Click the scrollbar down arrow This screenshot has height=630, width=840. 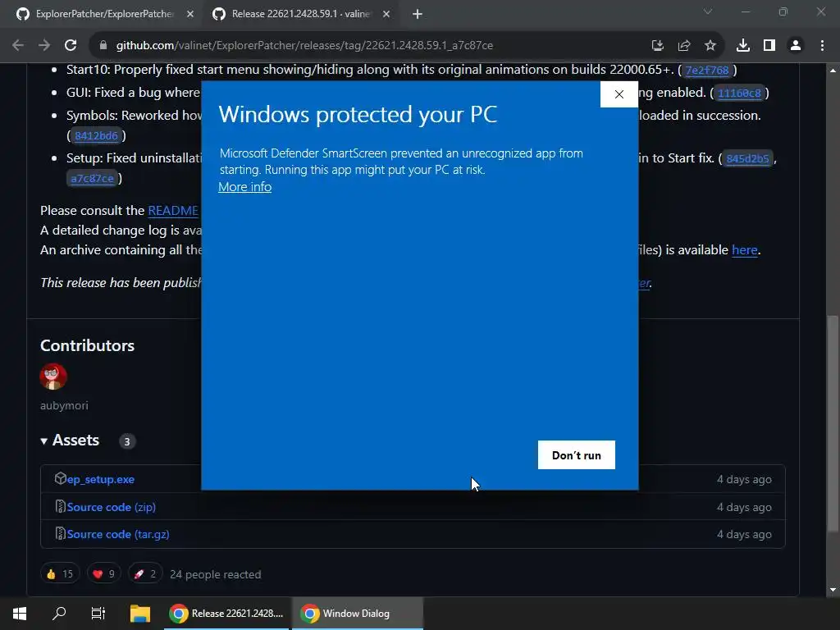(x=833, y=590)
